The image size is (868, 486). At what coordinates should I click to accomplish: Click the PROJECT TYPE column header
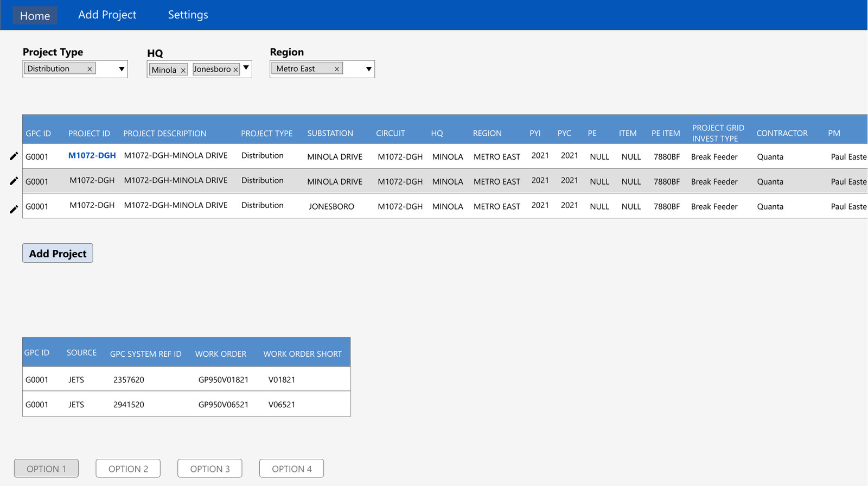(x=266, y=134)
